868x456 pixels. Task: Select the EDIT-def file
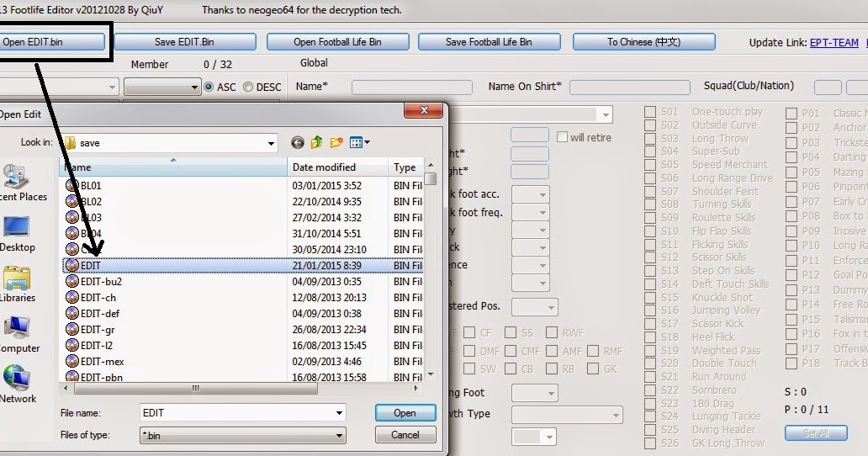93,313
